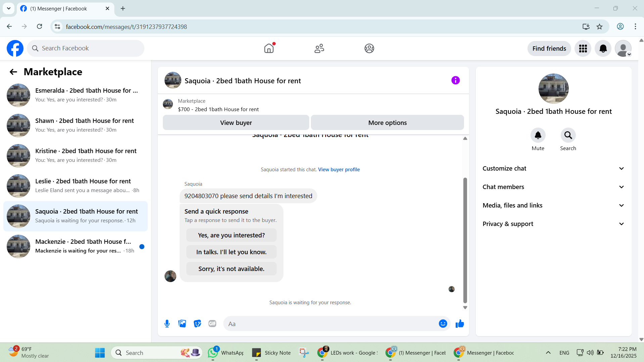
Task: Open the Leslie conversation
Action: pos(76,186)
